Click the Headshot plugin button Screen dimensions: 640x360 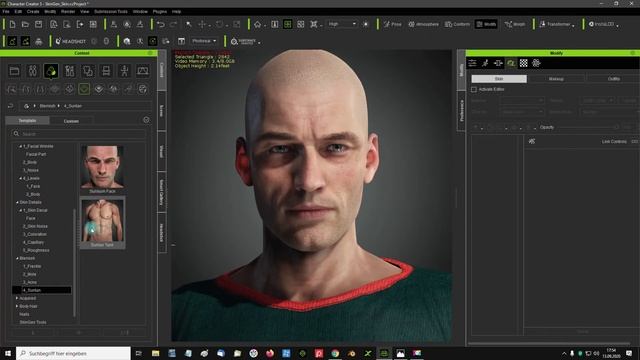pos(71,41)
